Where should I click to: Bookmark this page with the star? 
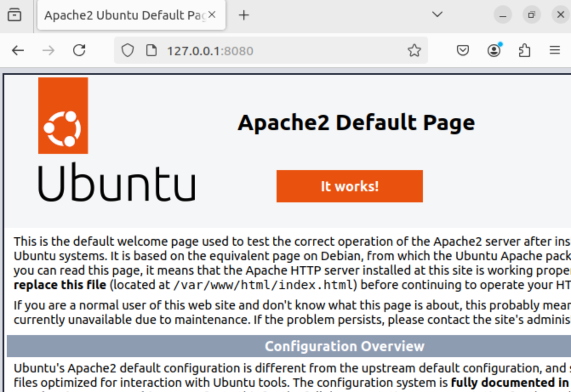point(414,51)
